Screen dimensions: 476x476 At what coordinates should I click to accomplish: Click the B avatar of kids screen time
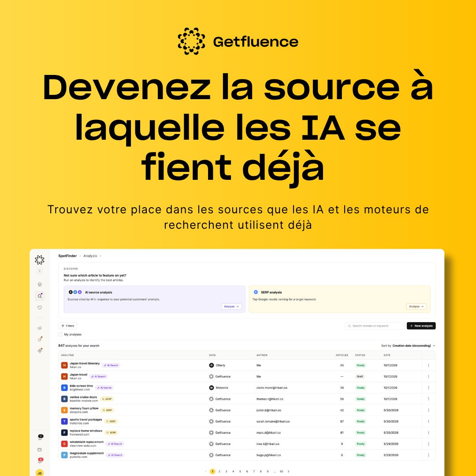click(x=64, y=388)
